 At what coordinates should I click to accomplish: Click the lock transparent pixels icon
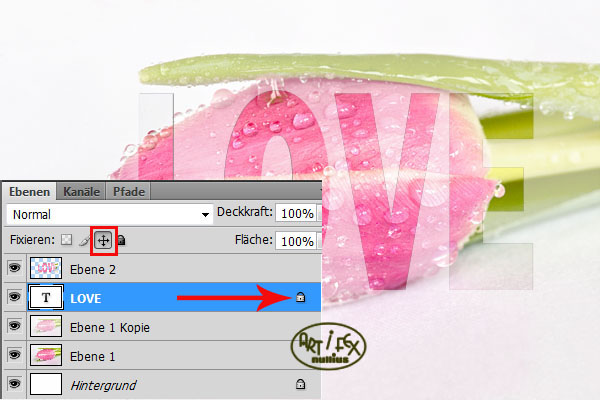click(x=67, y=240)
